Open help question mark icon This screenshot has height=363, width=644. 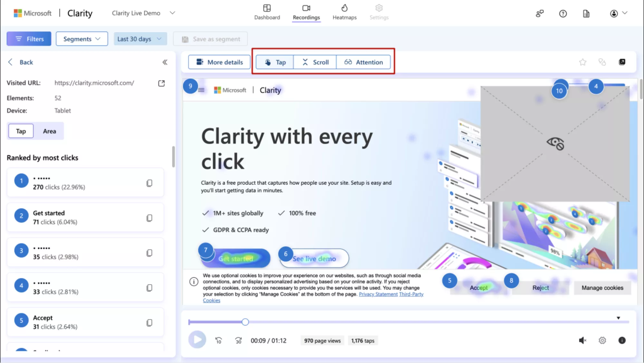pyautogui.click(x=563, y=14)
